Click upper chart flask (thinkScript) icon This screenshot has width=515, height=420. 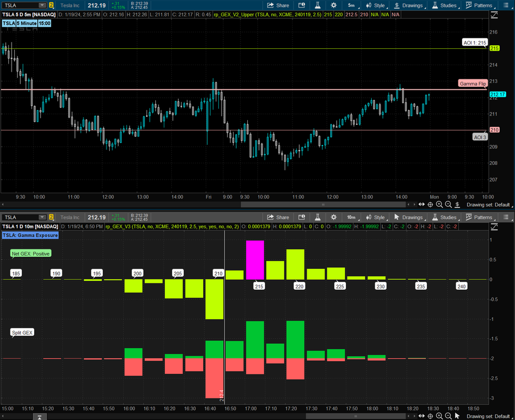317,5
